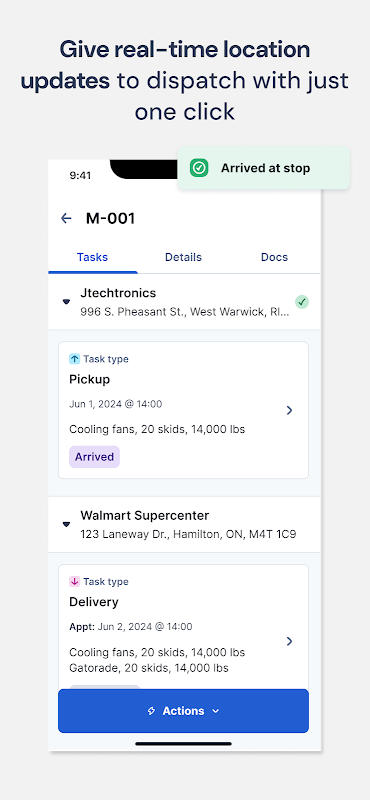Click the blue Actions button
Screen dimensions: 370x800
183,711
